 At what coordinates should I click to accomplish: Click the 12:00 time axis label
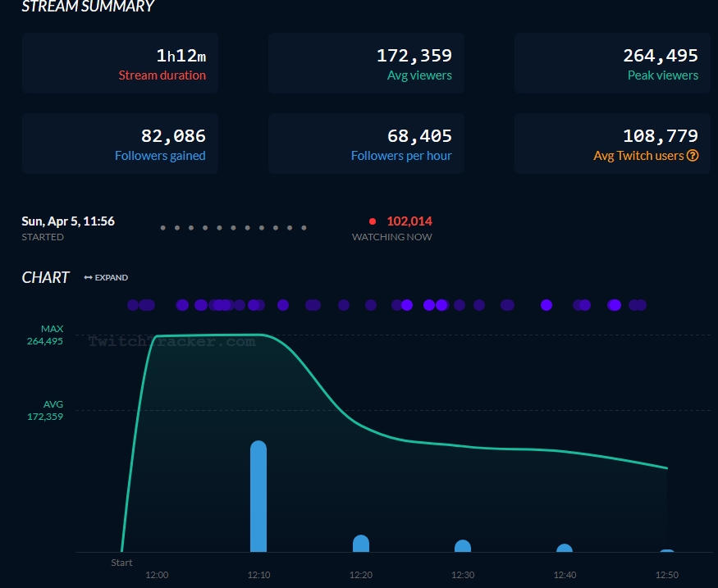157,575
